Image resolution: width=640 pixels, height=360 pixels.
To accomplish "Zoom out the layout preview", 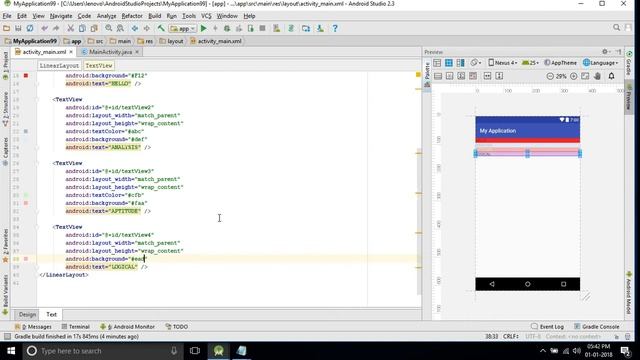I will click(x=550, y=76).
